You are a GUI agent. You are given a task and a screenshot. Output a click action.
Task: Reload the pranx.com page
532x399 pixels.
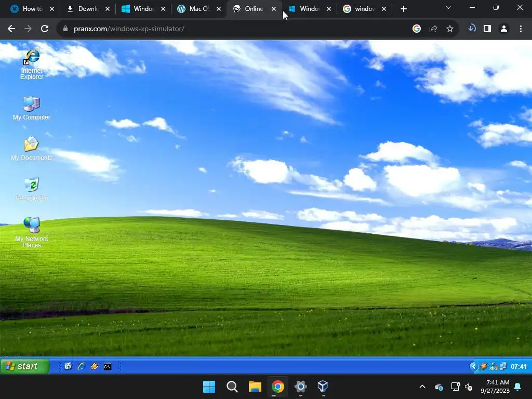point(45,29)
